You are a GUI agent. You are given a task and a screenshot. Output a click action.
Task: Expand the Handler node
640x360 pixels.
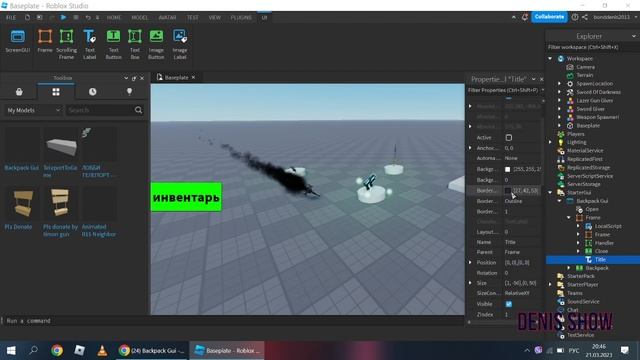578,243
